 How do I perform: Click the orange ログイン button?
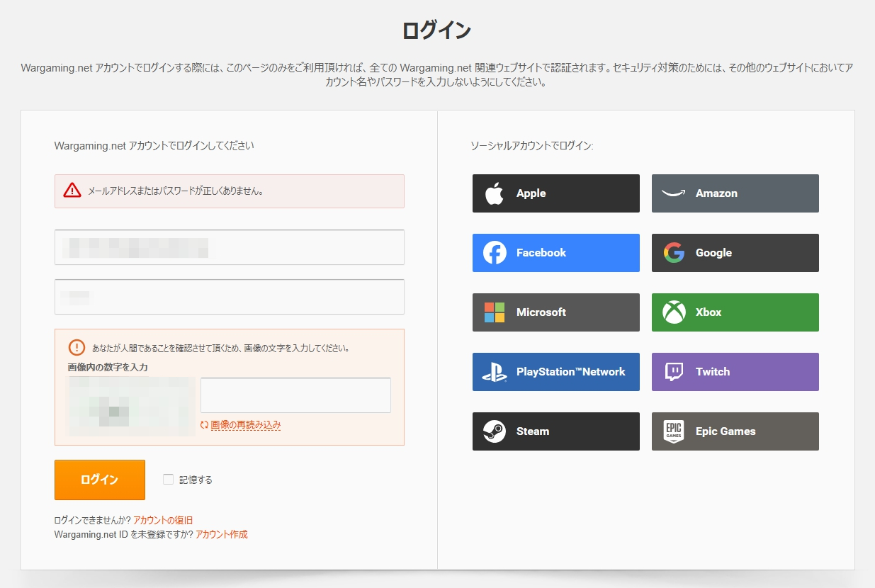[100, 480]
